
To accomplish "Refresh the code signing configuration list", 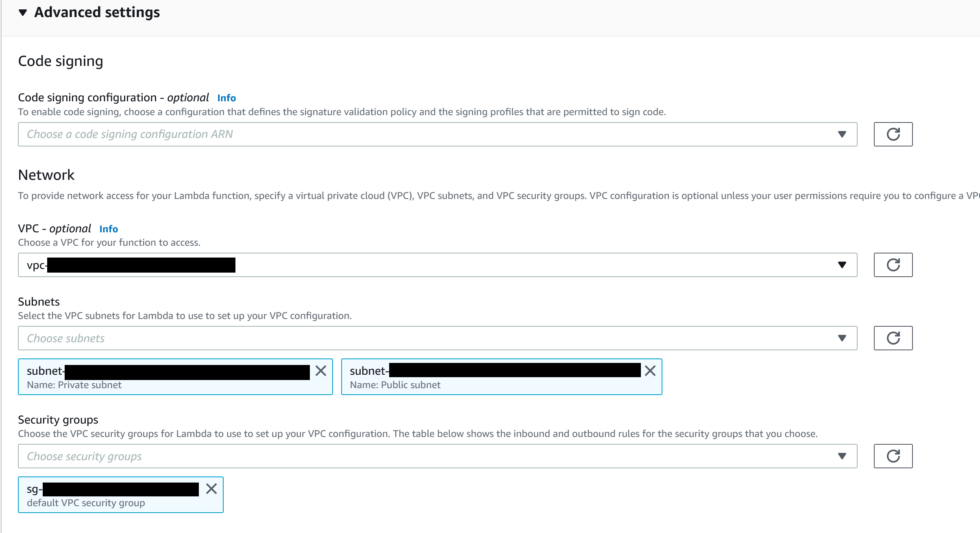I will 893,134.
